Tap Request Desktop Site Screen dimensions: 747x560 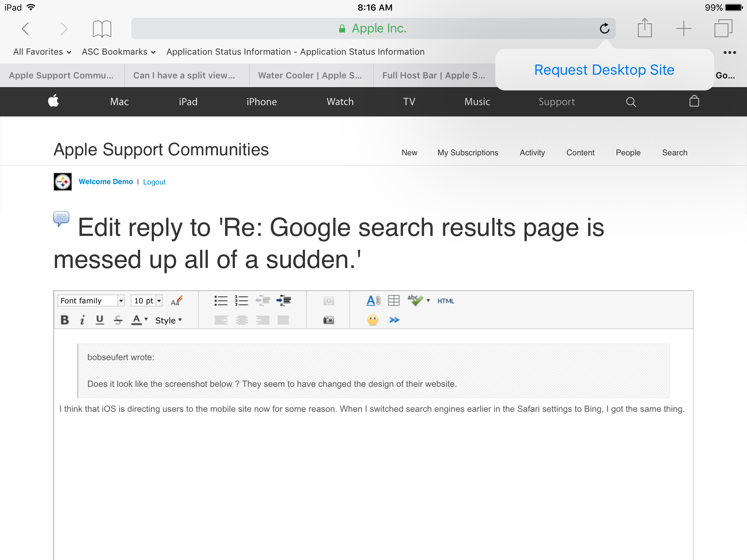click(x=604, y=70)
